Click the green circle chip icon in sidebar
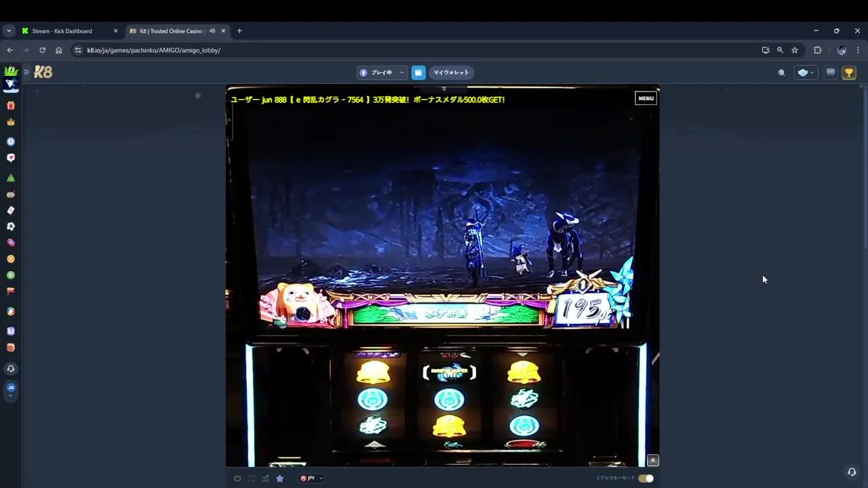868x488 pixels. [x=10, y=275]
